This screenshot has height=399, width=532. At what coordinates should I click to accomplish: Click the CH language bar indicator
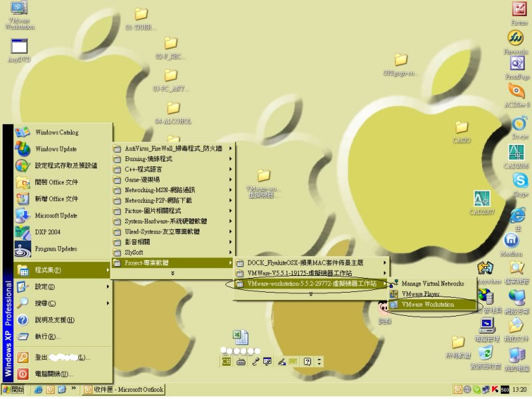click(226, 362)
